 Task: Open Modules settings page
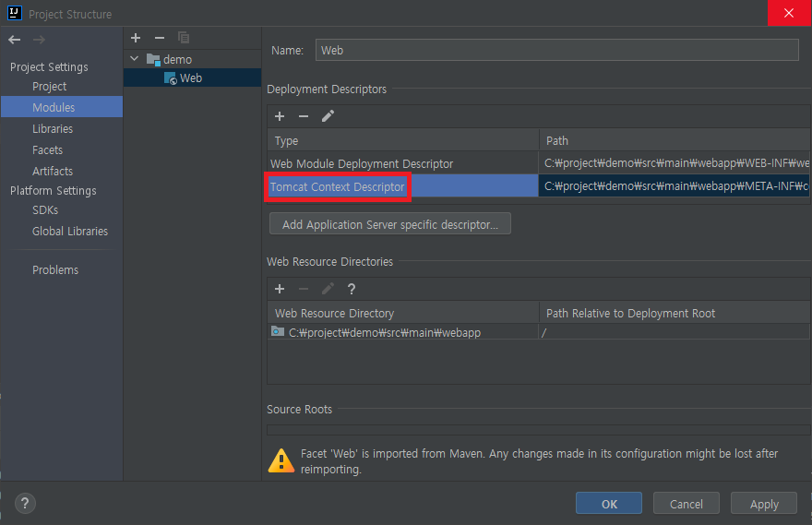pyautogui.click(x=62, y=107)
